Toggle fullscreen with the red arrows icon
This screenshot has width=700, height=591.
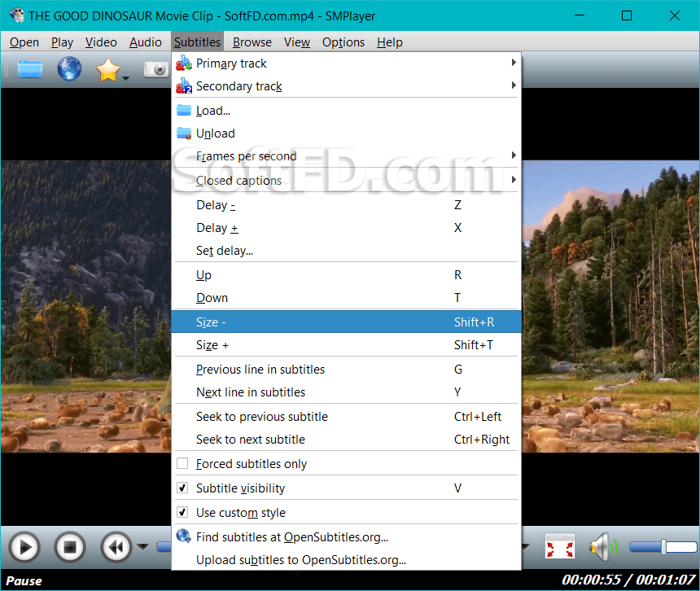560,546
